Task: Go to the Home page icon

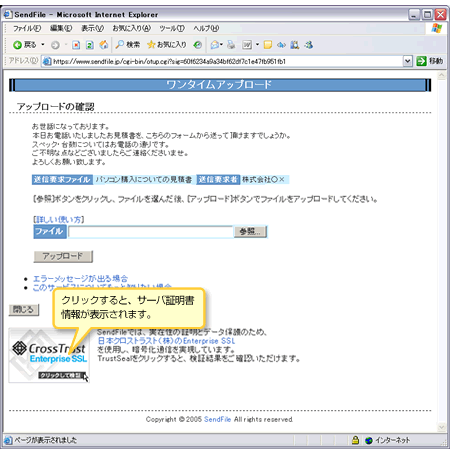Action: (x=104, y=45)
